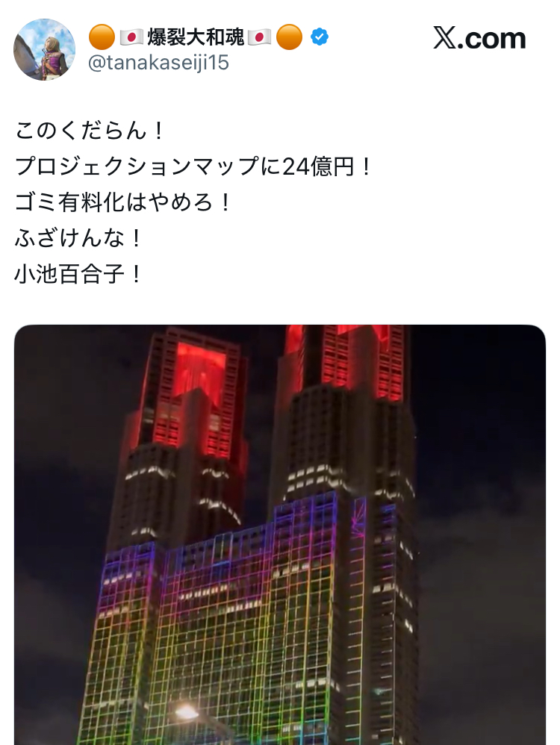Click the X logo glyph
The height and width of the screenshot is (745, 560).
point(445,38)
